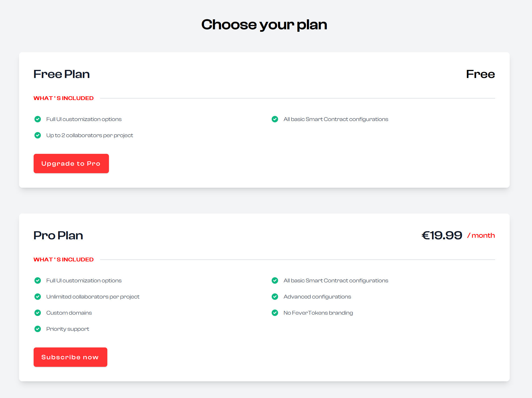Click Free Plan's Full UI customization checkmark
Image resolution: width=532 pixels, height=398 pixels.
(x=38, y=119)
